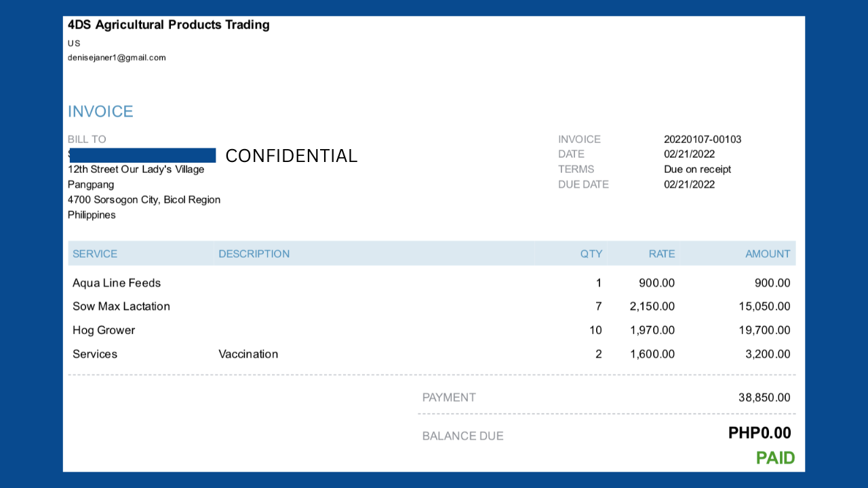
Task: Click the Vaccination description
Action: coord(248,354)
